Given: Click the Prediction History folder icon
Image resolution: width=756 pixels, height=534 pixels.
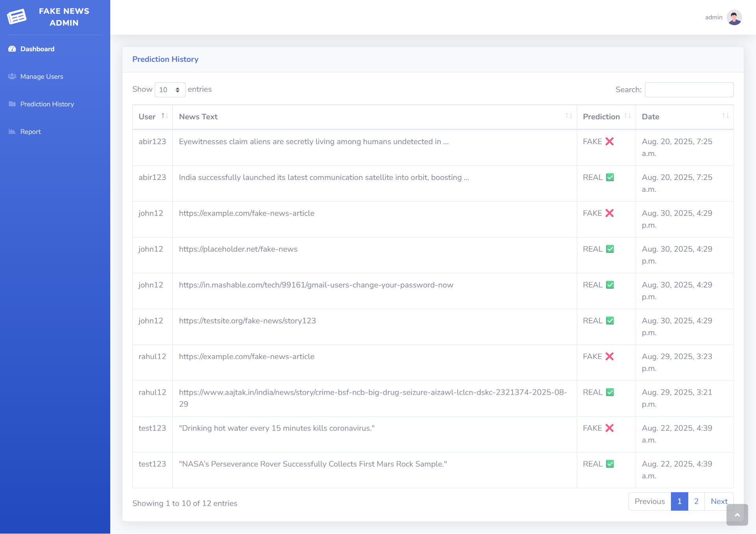Looking at the screenshot, I should click(12, 104).
